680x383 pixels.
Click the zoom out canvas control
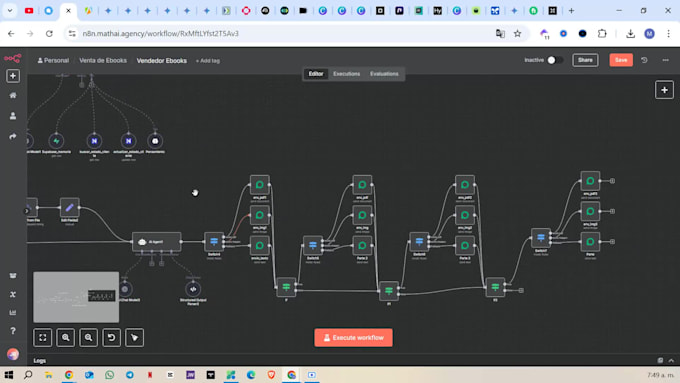(x=88, y=337)
